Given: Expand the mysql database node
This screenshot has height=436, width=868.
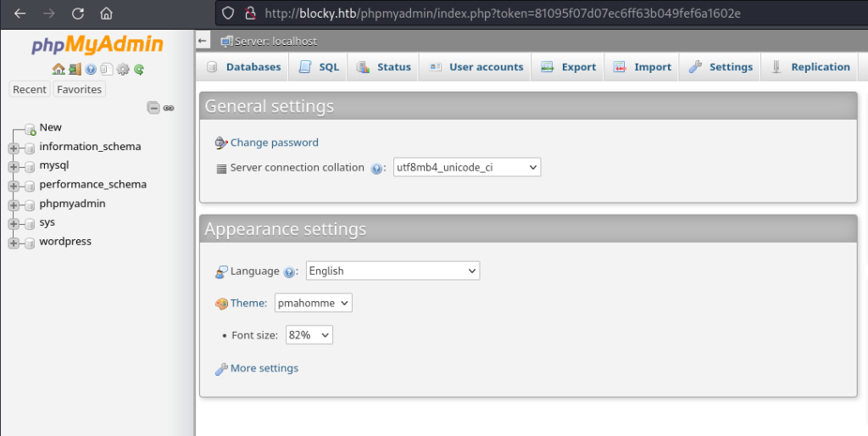Looking at the screenshot, I should pyautogui.click(x=14, y=167).
